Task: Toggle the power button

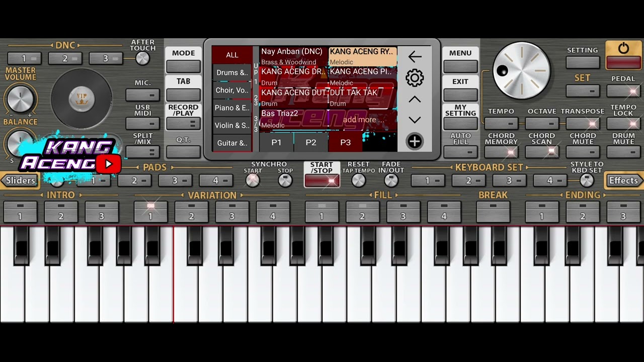Action: coord(623,55)
